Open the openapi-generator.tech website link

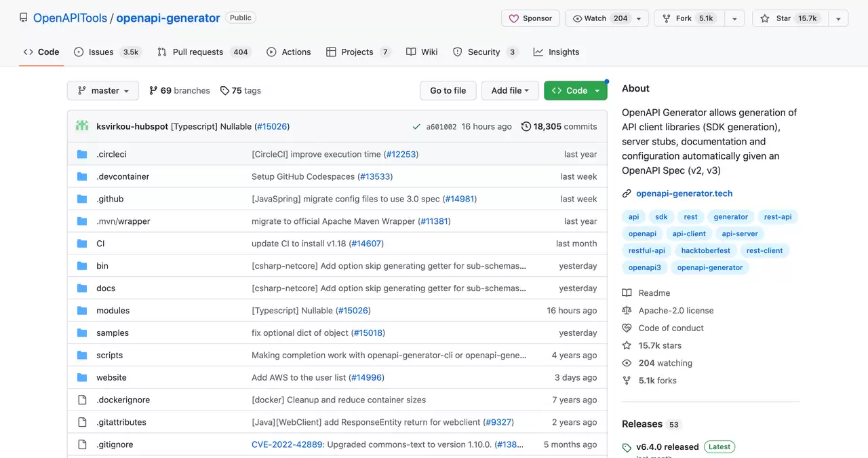(684, 193)
